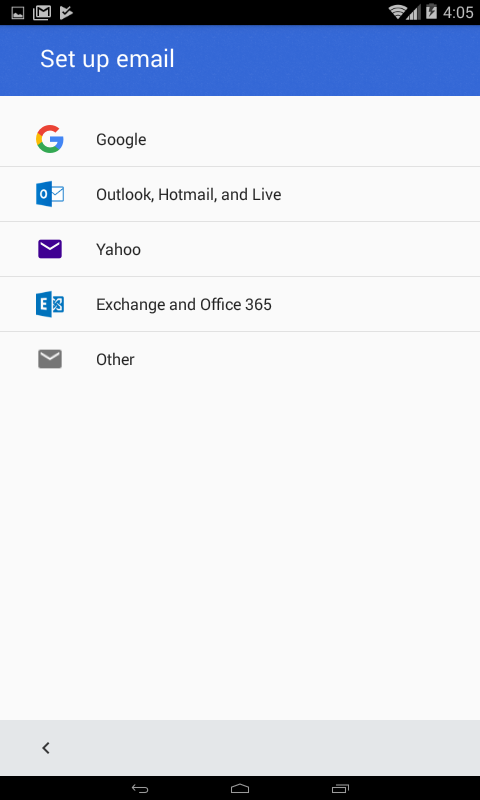Image resolution: width=480 pixels, height=800 pixels.
Task: Choose Outlook, Hotmail, and Live
Action: (240, 194)
